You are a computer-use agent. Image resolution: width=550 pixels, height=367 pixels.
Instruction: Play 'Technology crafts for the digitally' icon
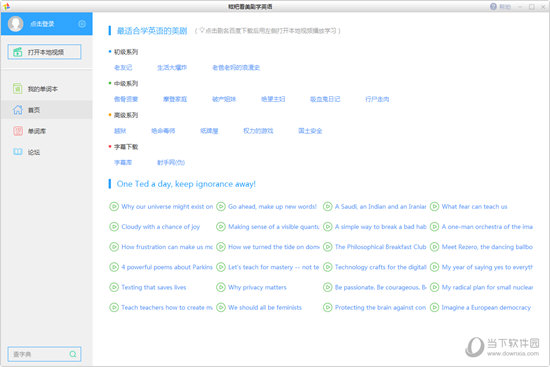(x=328, y=267)
